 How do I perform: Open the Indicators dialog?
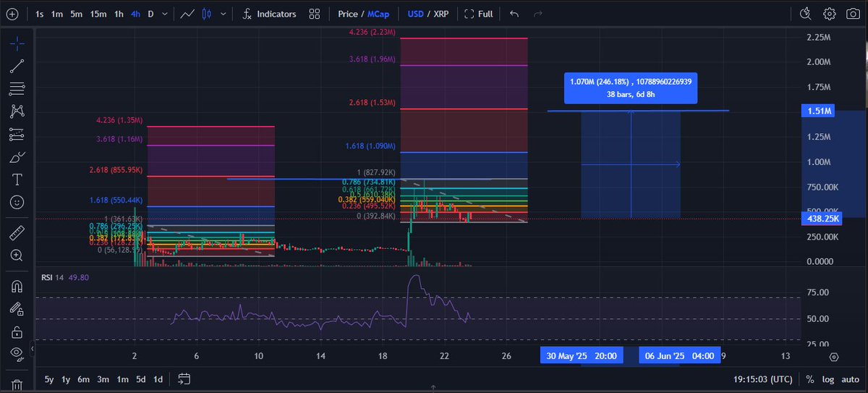[270, 14]
